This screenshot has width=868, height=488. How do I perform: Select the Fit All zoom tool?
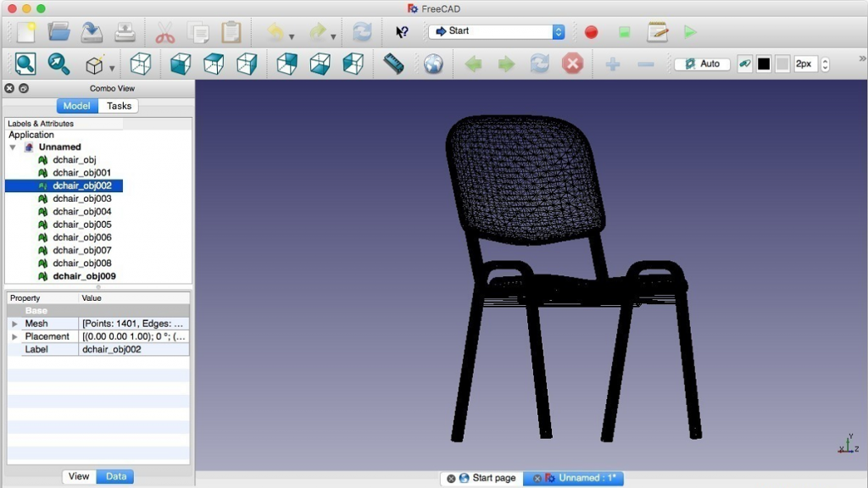[24, 64]
